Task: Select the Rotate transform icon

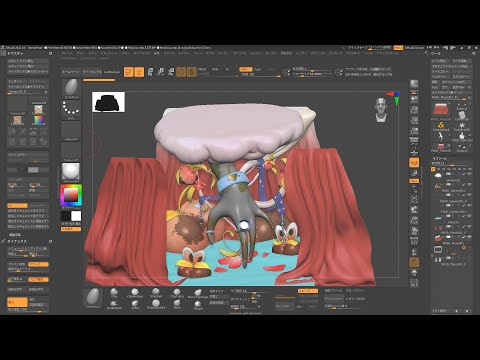Action: [171, 72]
